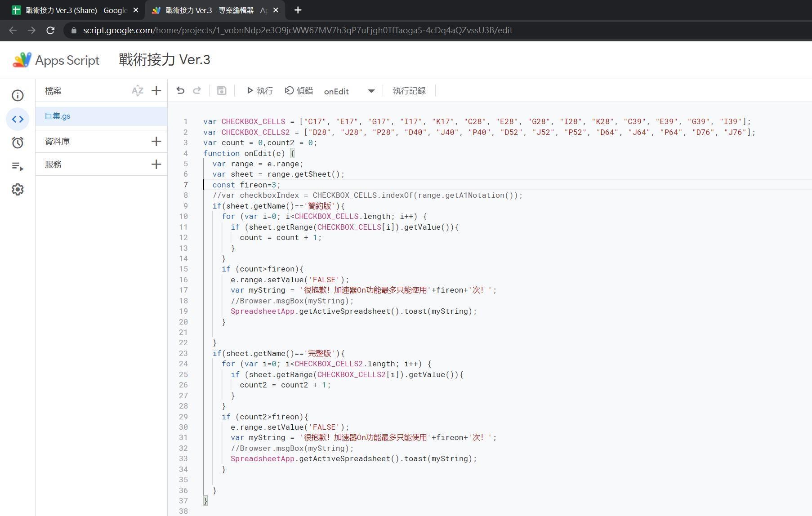Image resolution: width=812 pixels, height=516 pixels.
Task: Select the Editor code icon in sidebar
Action: 18,119
